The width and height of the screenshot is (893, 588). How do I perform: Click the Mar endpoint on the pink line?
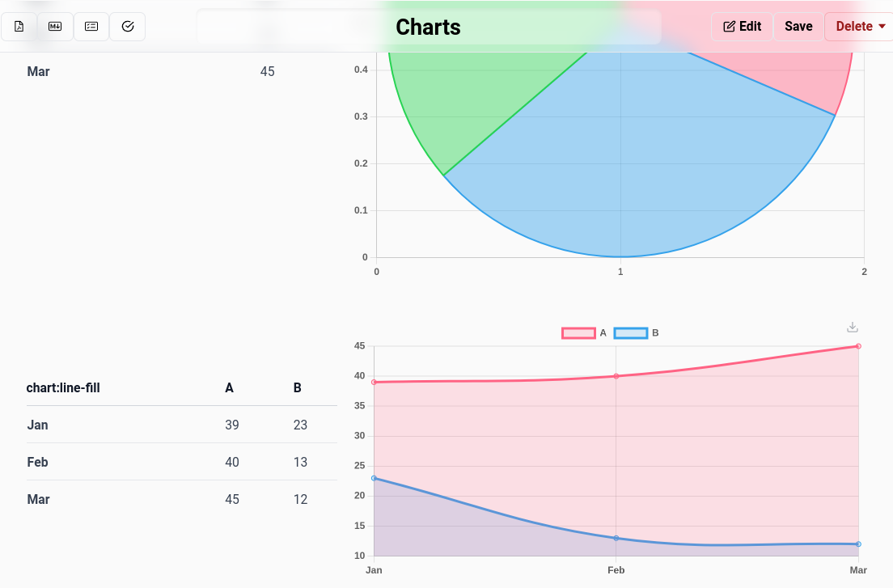coord(858,346)
